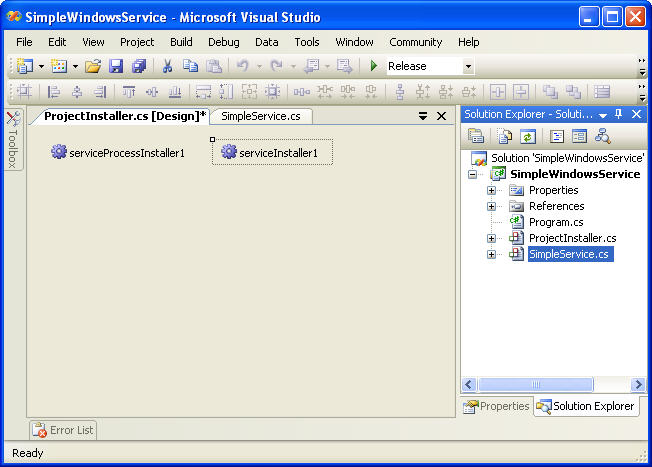Image resolution: width=652 pixels, height=467 pixels.
Task: Expand the SimpleService.cs tree node
Action: click(x=491, y=254)
